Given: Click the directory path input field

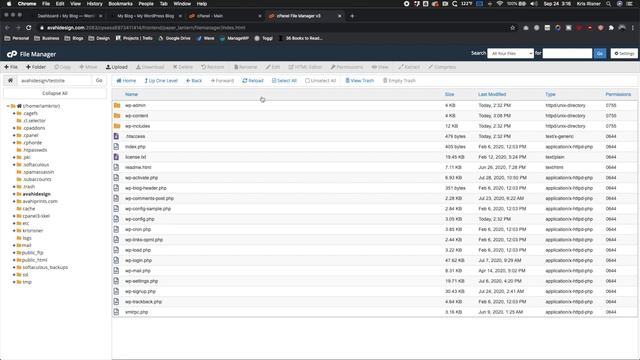Looking at the screenshot, I should (x=54, y=81).
